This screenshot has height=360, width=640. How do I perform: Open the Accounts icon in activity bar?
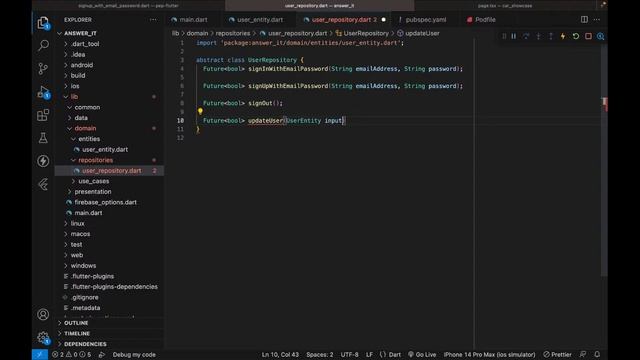pyautogui.click(x=43, y=314)
